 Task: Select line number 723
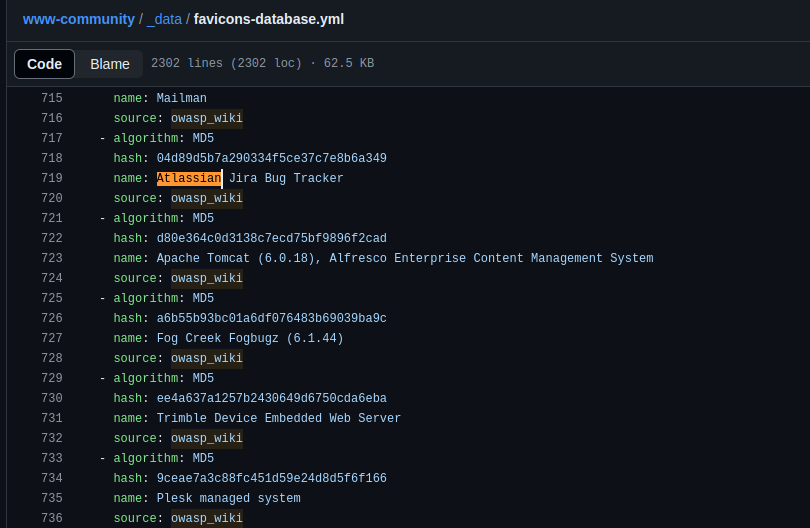(x=52, y=258)
